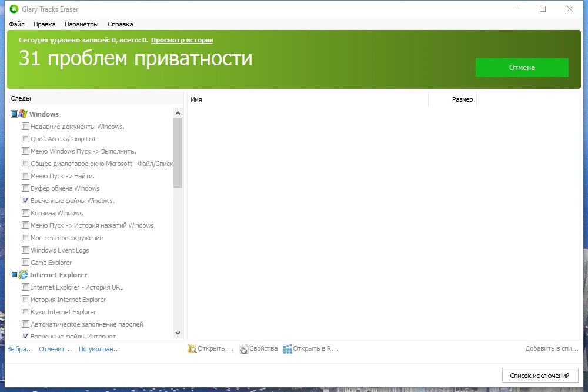This screenshot has width=588, height=392.
Task: Click the Windows flag icon in tree
Action: tap(24, 114)
